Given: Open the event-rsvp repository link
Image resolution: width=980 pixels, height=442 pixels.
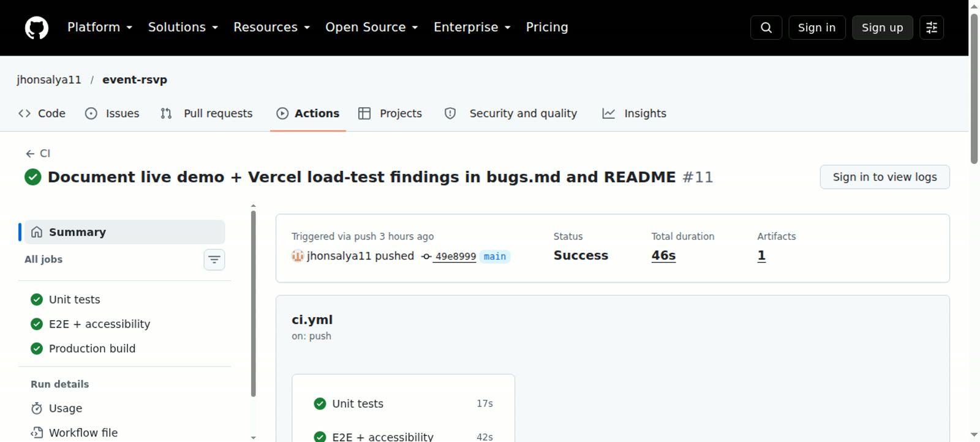Looking at the screenshot, I should [135, 80].
